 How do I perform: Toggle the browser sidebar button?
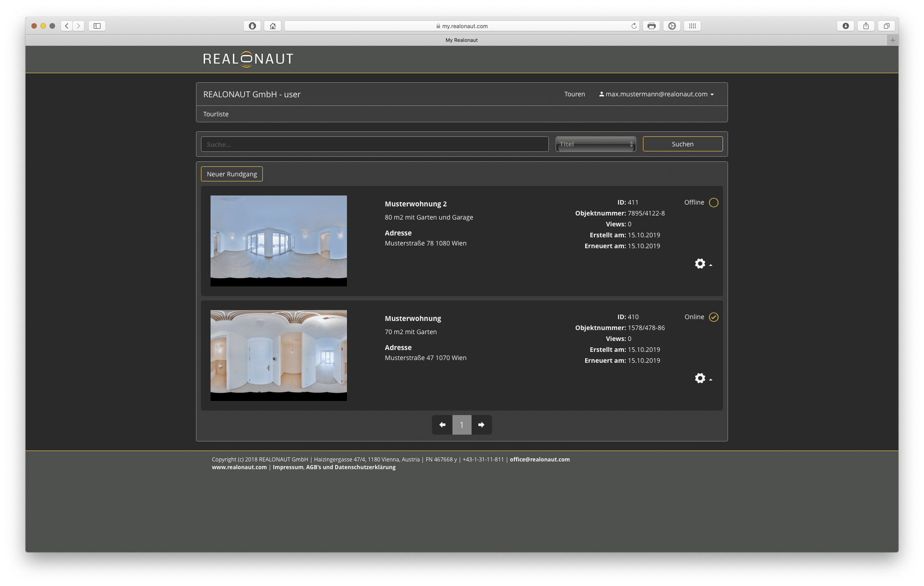(x=97, y=26)
